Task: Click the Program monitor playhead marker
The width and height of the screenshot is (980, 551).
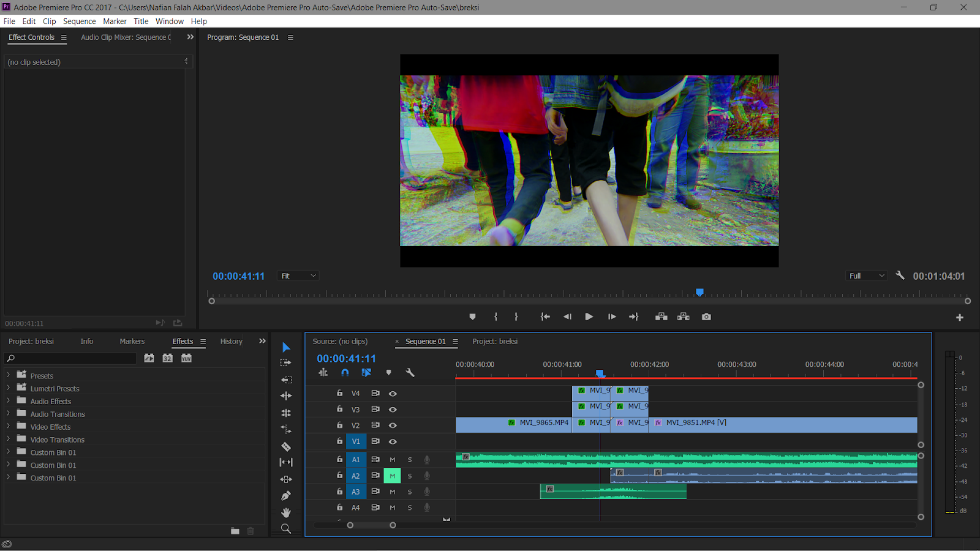Action: [699, 293]
